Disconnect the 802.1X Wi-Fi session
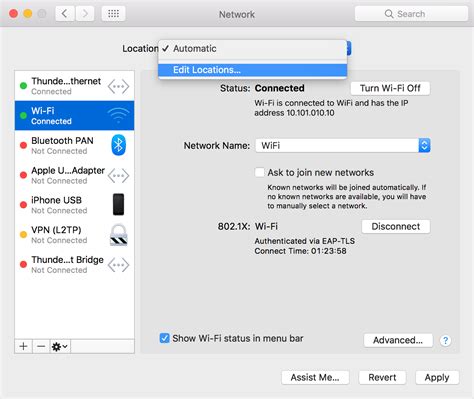This screenshot has width=474, height=399. pyautogui.click(x=396, y=226)
